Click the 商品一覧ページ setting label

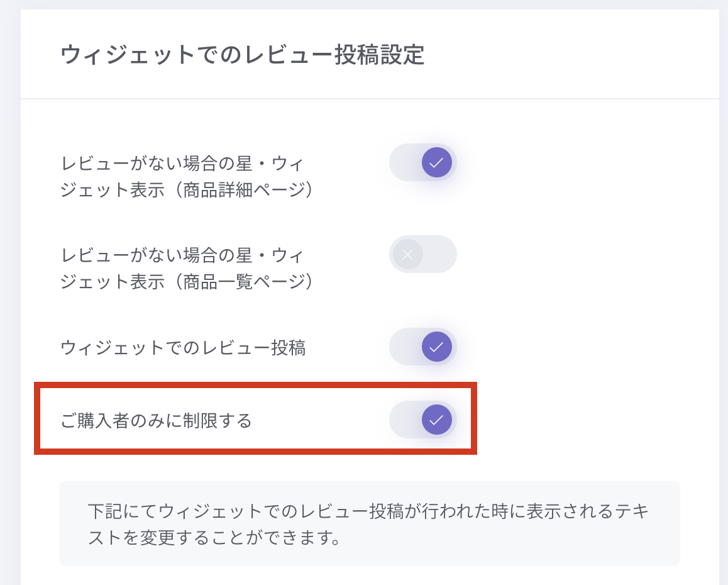click(187, 269)
